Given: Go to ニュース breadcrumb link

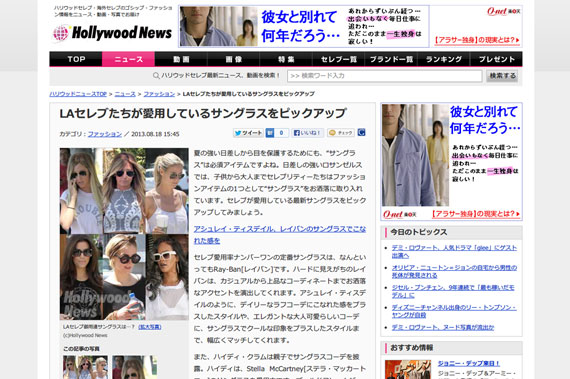Looking at the screenshot, I should click(x=125, y=94).
